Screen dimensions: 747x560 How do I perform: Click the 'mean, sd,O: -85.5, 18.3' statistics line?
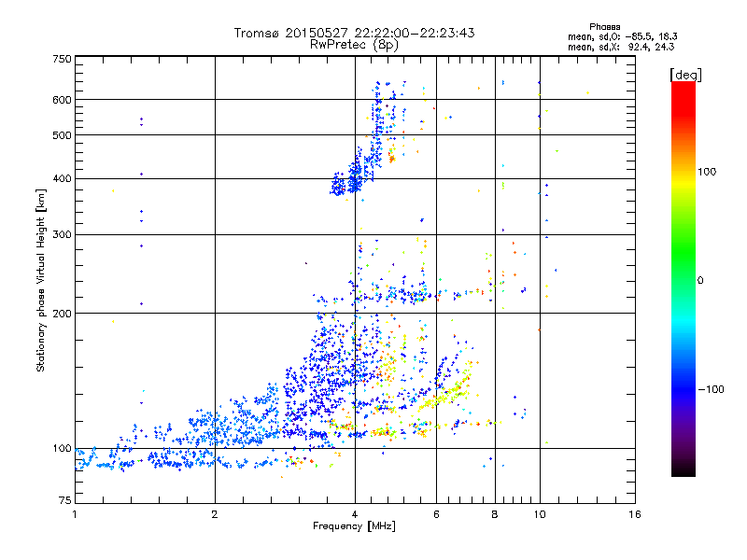click(x=622, y=36)
